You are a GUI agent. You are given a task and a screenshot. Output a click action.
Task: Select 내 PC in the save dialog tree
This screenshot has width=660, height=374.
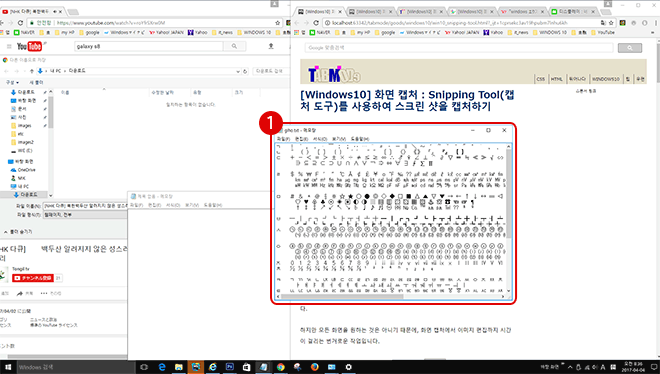pos(20,186)
